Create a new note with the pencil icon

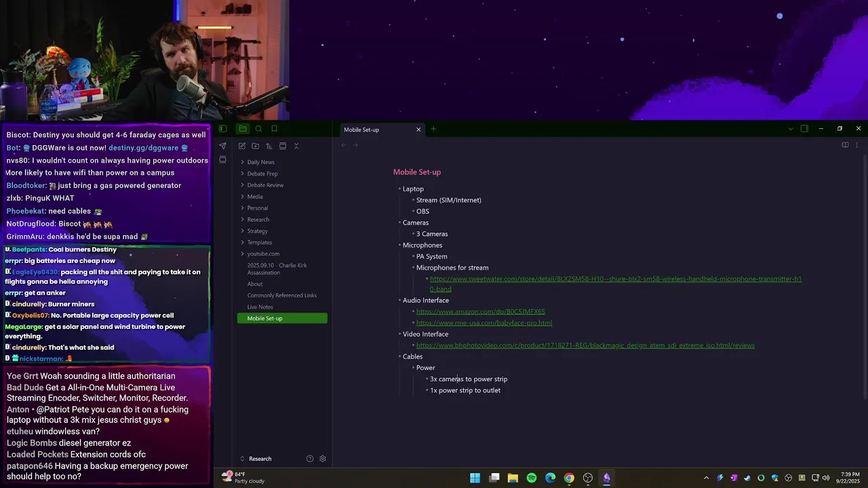[x=242, y=146]
